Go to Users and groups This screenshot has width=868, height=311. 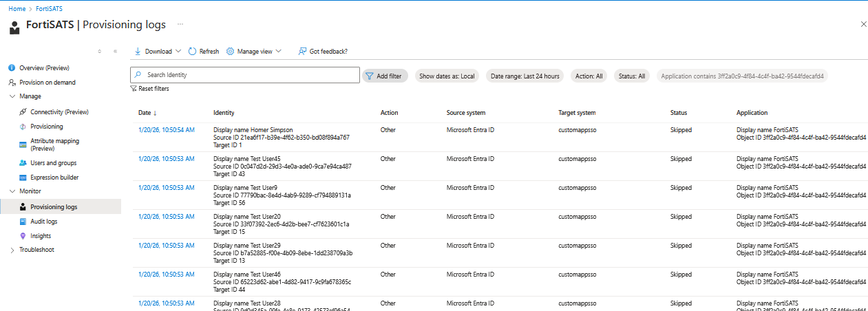coord(54,163)
